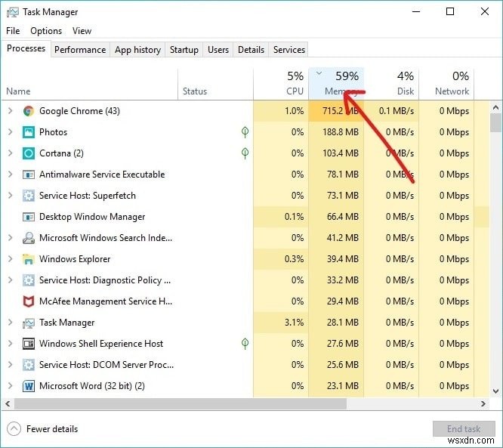Image resolution: width=503 pixels, height=448 pixels.
Task: Expand the Photos process group
Action: click(x=11, y=132)
